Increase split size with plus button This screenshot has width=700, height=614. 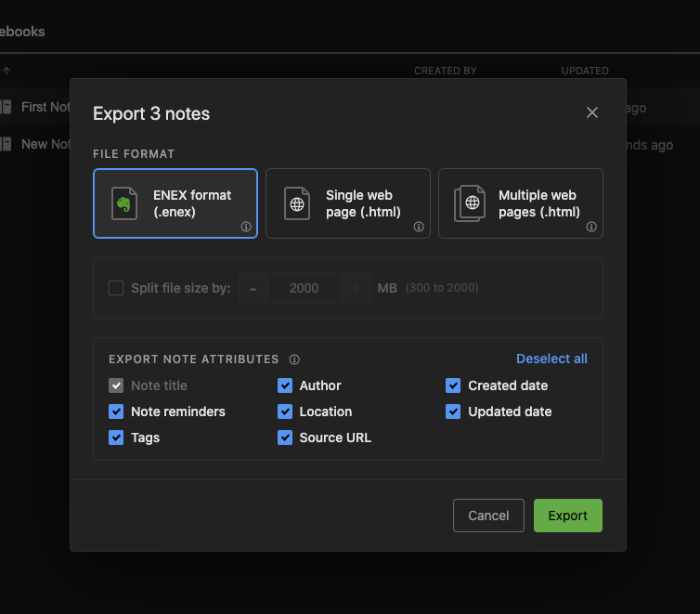pyautogui.click(x=355, y=288)
